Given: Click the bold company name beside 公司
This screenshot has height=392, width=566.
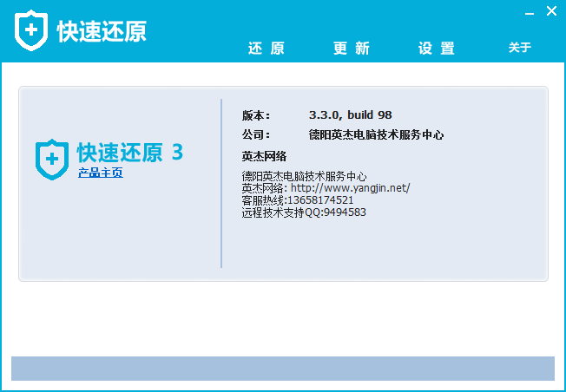Looking at the screenshot, I should click(x=376, y=134).
